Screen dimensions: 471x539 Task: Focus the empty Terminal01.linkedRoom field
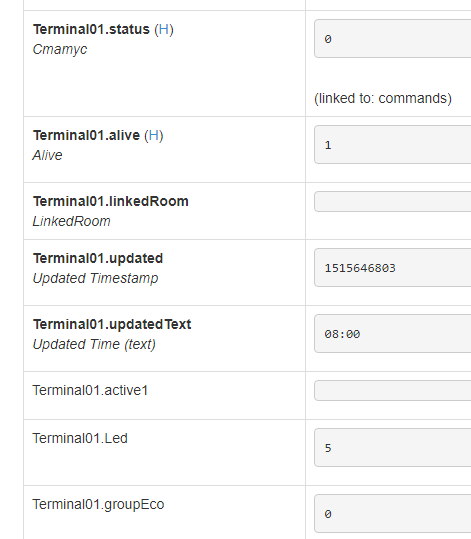[x=393, y=201]
